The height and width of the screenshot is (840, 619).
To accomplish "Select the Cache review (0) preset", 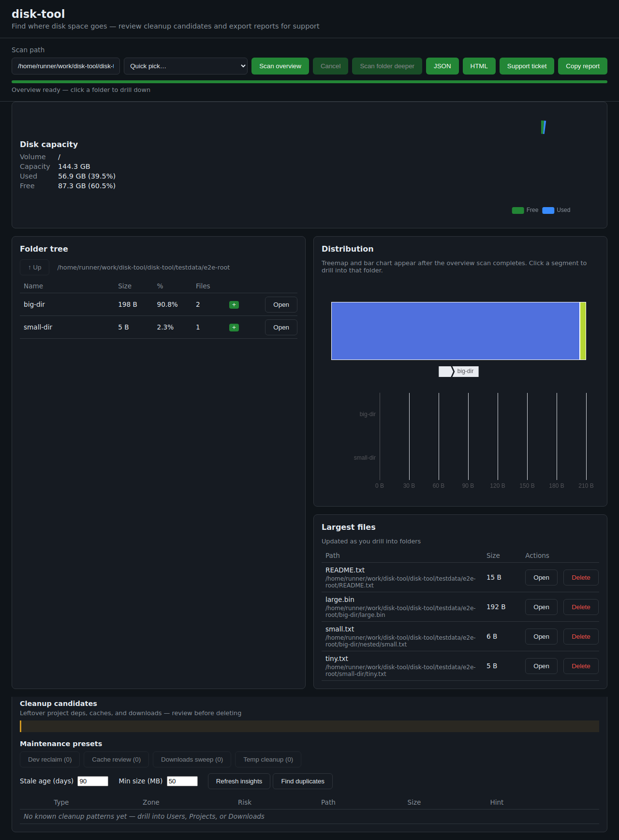I will click(x=116, y=760).
